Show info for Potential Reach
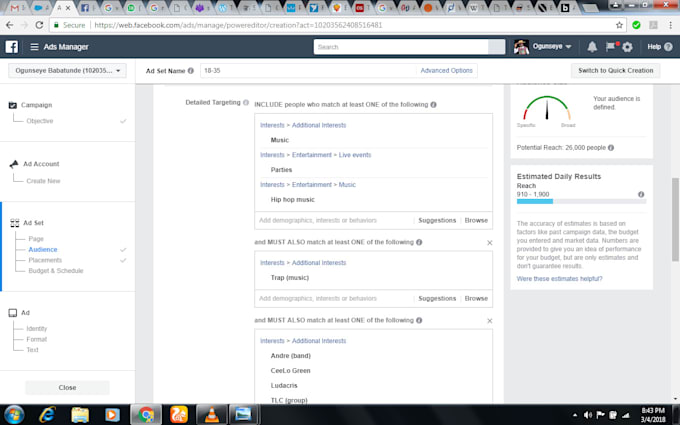This screenshot has height=425, width=680. pyautogui.click(x=611, y=147)
